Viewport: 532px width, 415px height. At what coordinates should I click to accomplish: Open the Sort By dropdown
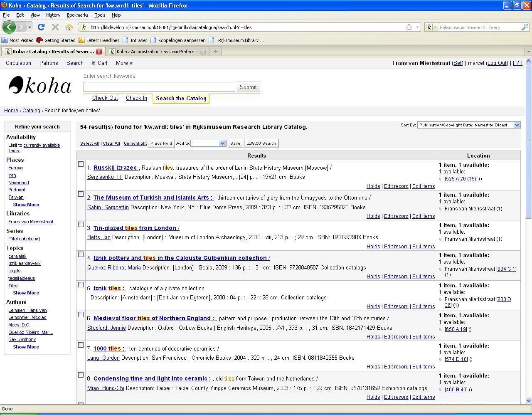coord(469,125)
